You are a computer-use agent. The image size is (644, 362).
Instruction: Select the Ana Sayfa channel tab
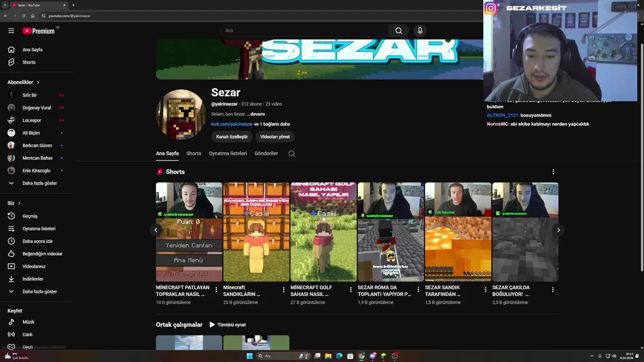[x=167, y=153]
